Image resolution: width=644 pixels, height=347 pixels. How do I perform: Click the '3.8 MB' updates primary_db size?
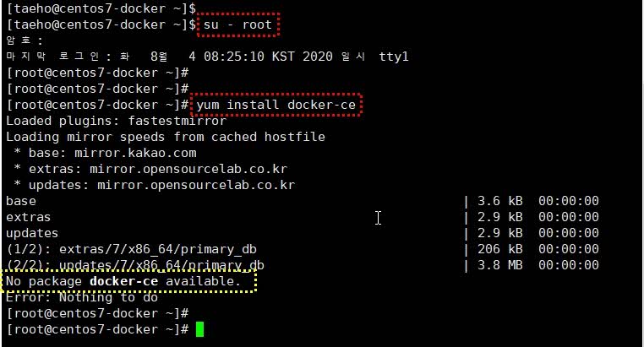point(499,265)
